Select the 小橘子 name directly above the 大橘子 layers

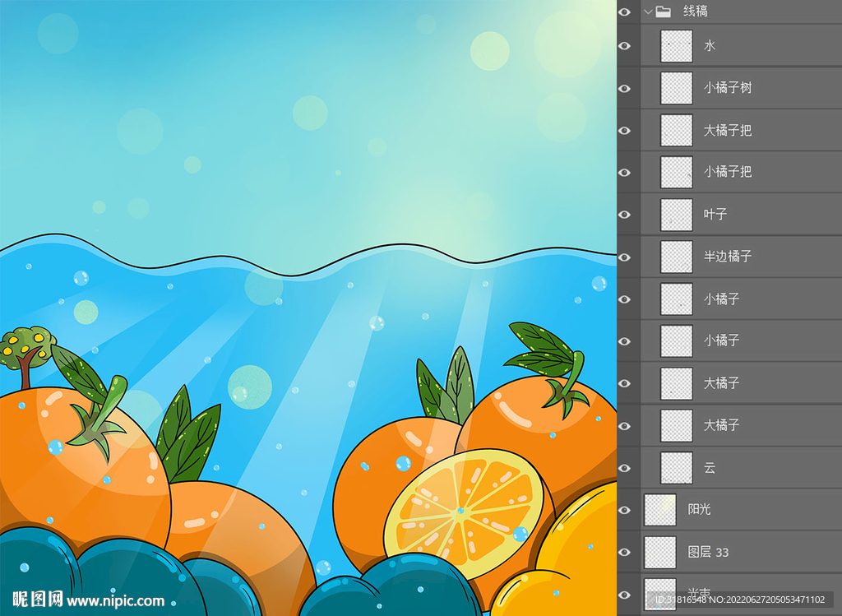(x=722, y=341)
